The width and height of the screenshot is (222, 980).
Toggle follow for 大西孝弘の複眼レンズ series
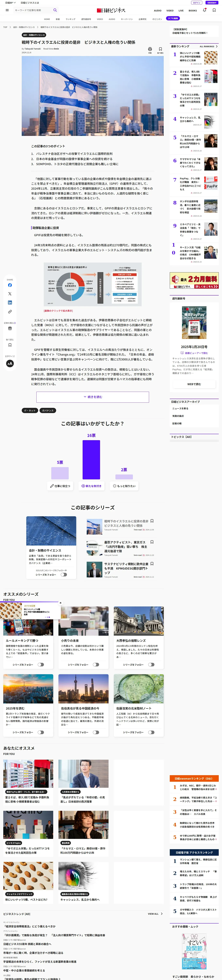coord(151,665)
